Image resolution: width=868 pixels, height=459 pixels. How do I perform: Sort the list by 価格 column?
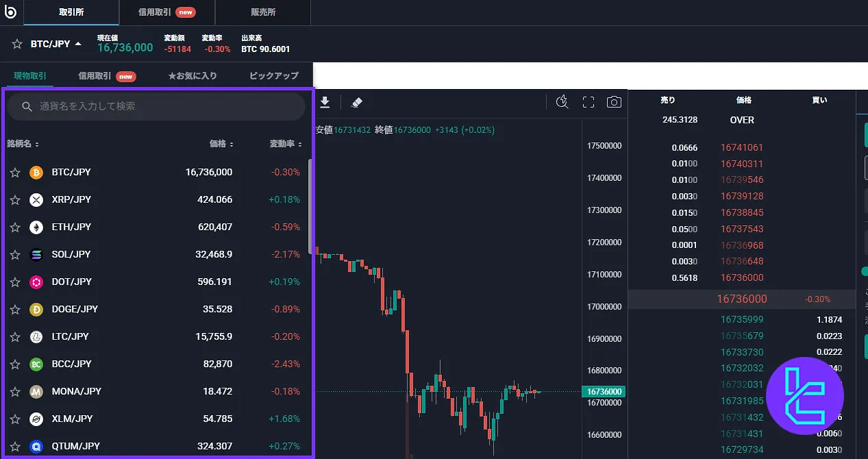tap(221, 144)
